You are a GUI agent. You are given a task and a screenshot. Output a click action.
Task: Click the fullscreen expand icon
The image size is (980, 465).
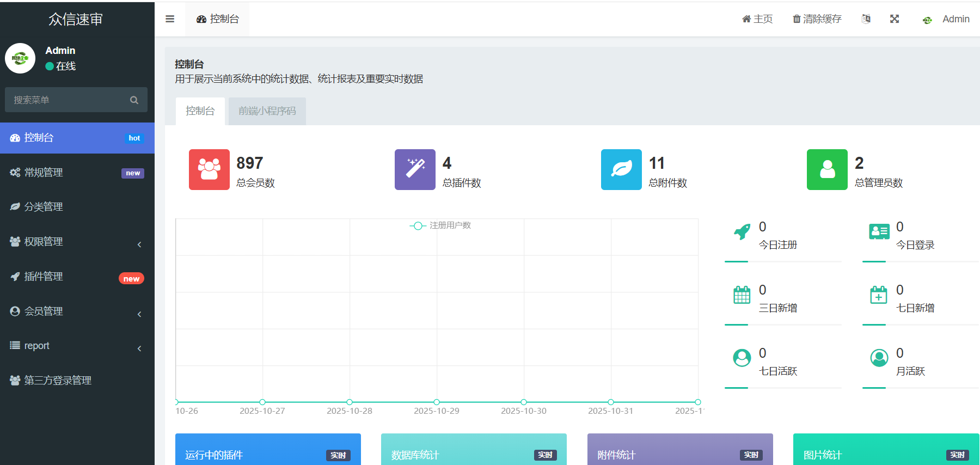[x=895, y=19]
